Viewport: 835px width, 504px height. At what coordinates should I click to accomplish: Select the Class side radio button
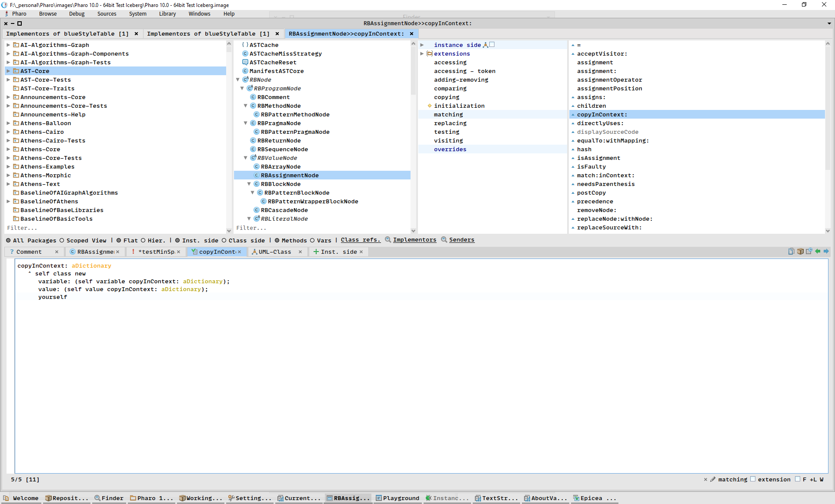[x=224, y=240]
